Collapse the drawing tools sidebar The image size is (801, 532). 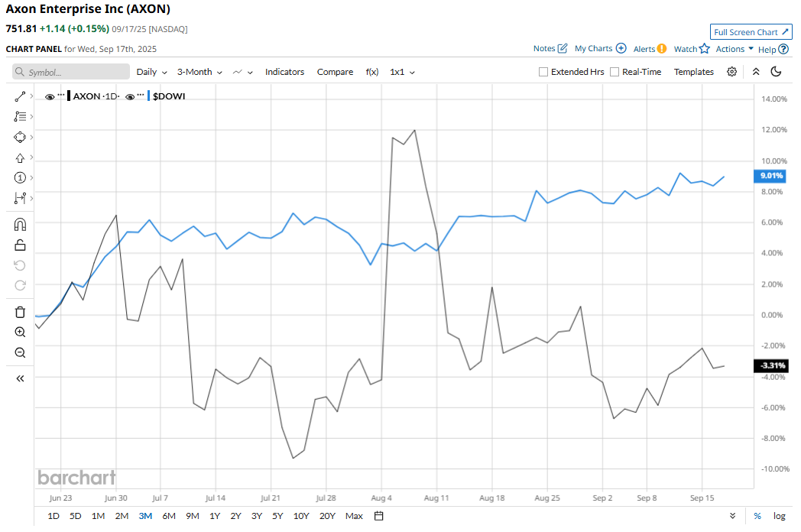tap(20, 378)
